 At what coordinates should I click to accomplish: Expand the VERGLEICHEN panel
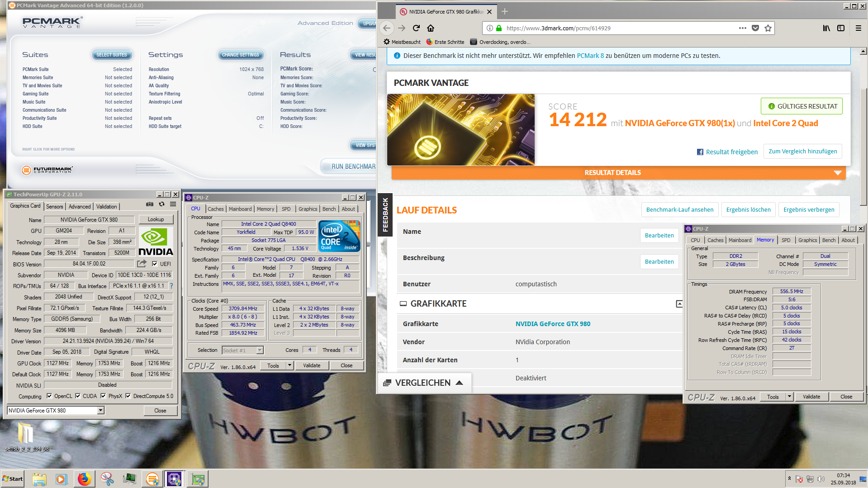[x=424, y=383]
